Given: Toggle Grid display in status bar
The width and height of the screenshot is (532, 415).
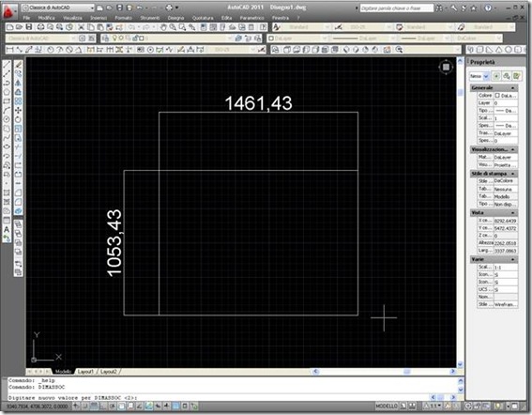Looking at the screenshot, I should click(94, 406).
